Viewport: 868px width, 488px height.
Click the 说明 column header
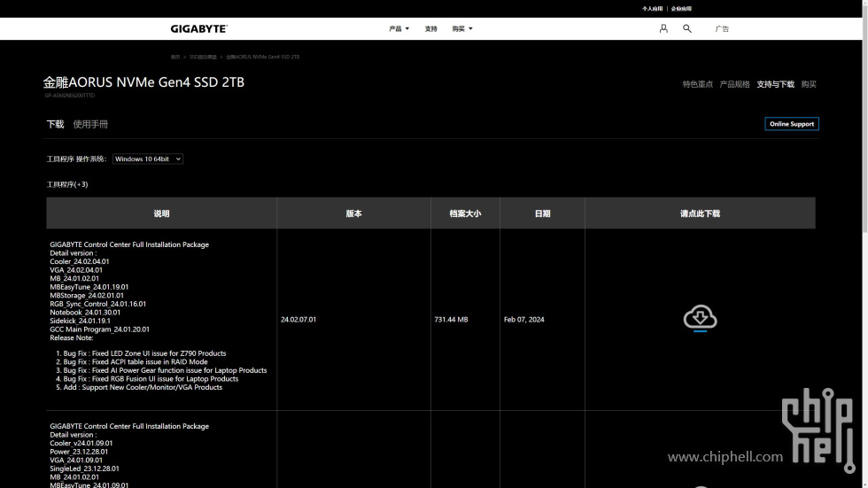pos(161,213)
